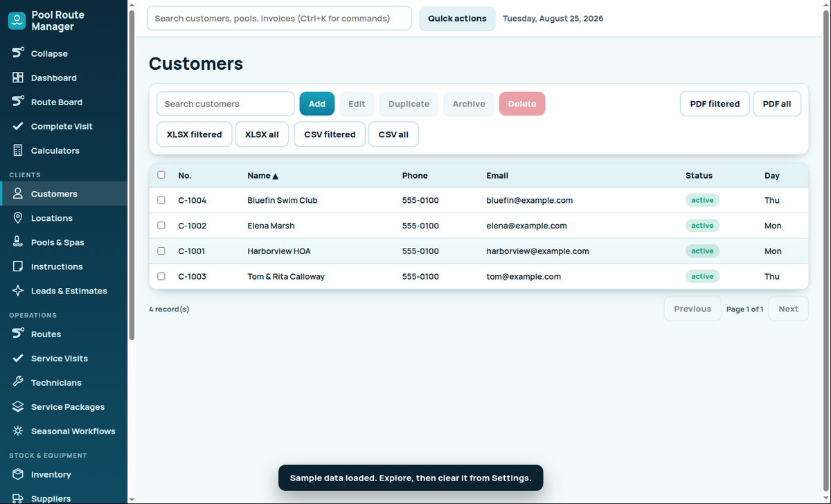Click the bluefin@example.com email cell
This screenshot has width=831, height=504.
[x=530, y=200]
